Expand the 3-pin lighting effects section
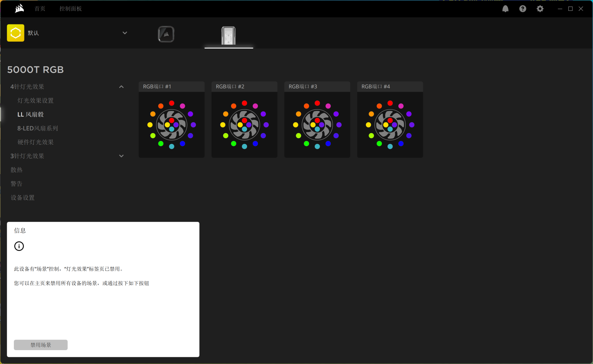This screenshot has height=364, width=593. click(x=121, y=156)
